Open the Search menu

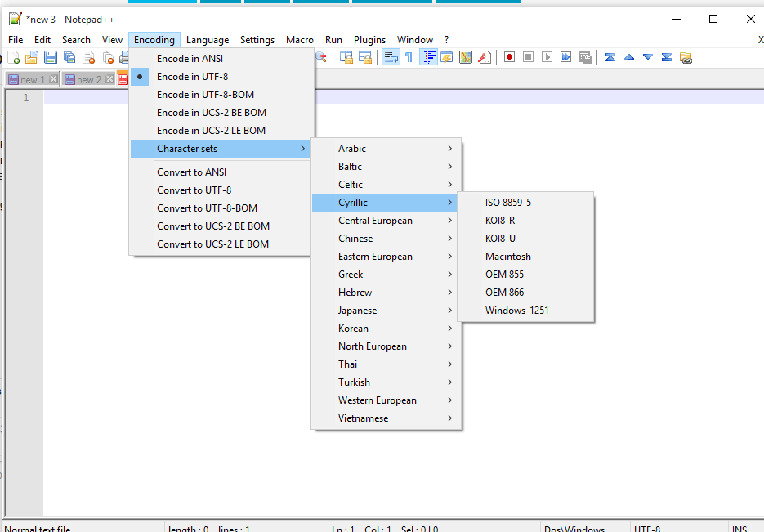[76, 40]
